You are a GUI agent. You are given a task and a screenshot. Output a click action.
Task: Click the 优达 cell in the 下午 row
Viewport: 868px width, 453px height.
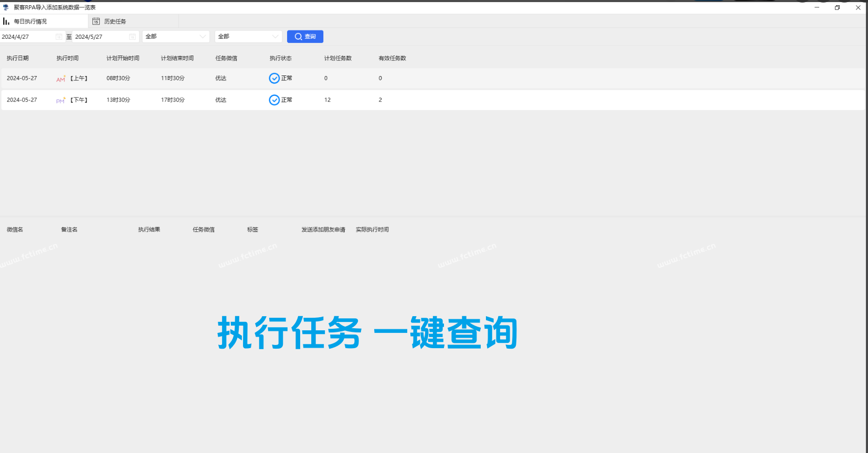pos(221,100)
